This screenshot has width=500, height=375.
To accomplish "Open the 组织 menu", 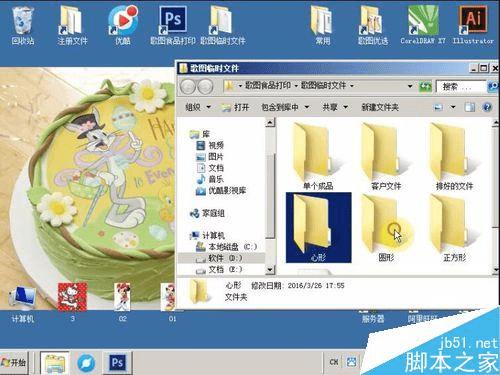I will [x=198, y=107].
